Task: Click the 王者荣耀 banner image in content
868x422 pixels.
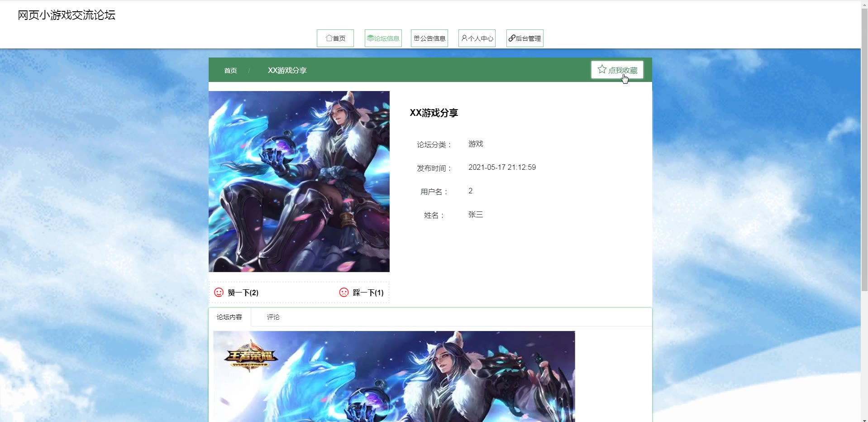Action: pos(394,376)
